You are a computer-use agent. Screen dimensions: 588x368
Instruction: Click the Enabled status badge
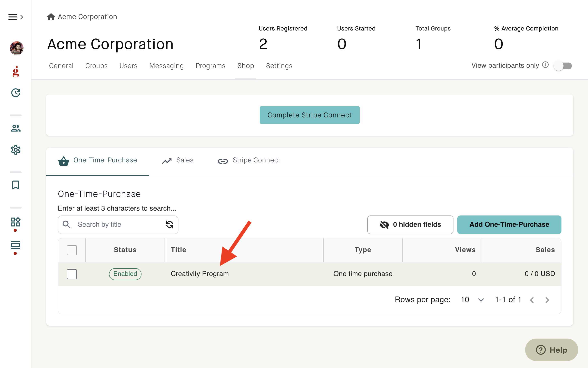point(125,274)
